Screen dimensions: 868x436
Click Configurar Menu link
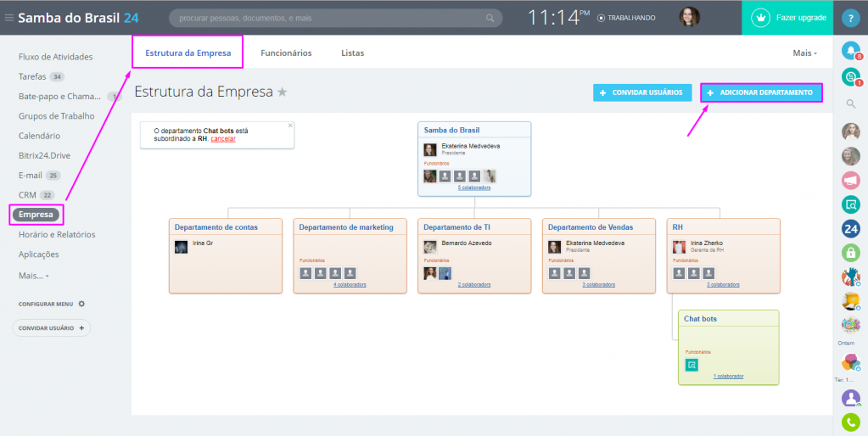pyautogui.click(x=46, y=305)
